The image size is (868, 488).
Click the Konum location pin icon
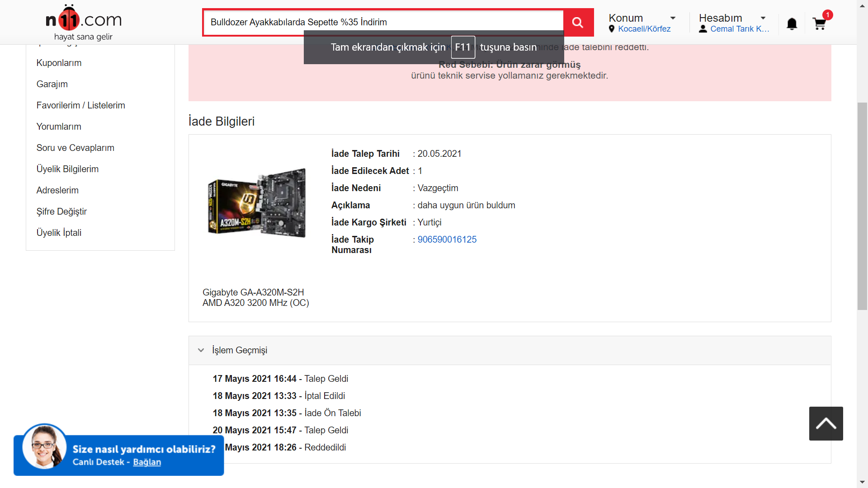click(612, 29)
